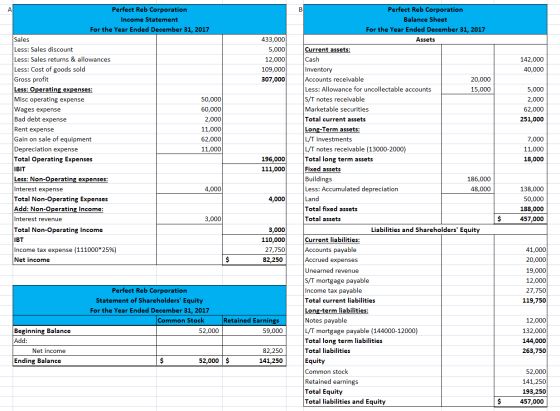This screenshot has width=560, height=411.
Task: Select 'Interest revenue' row label
Action: click(38, 219)
